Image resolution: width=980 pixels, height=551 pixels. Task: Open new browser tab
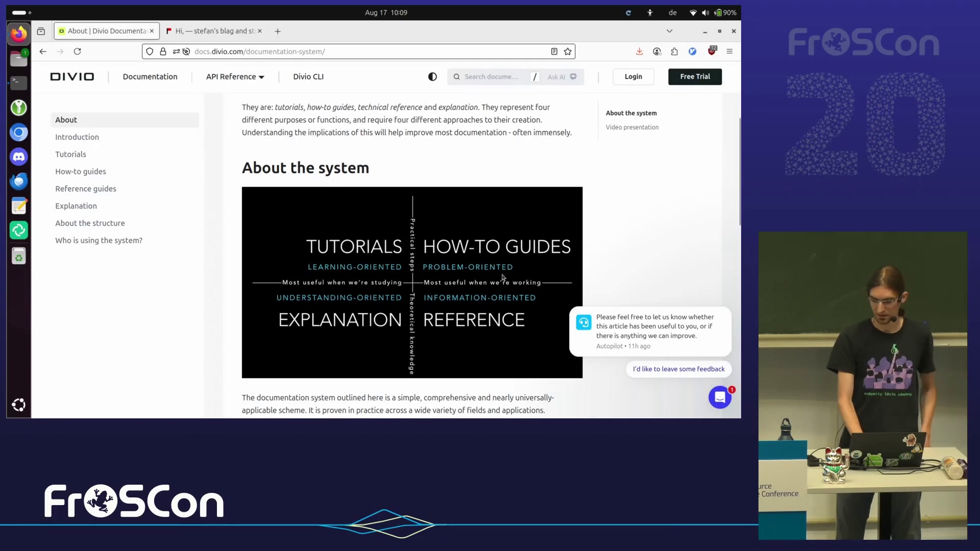click(278, 31)
